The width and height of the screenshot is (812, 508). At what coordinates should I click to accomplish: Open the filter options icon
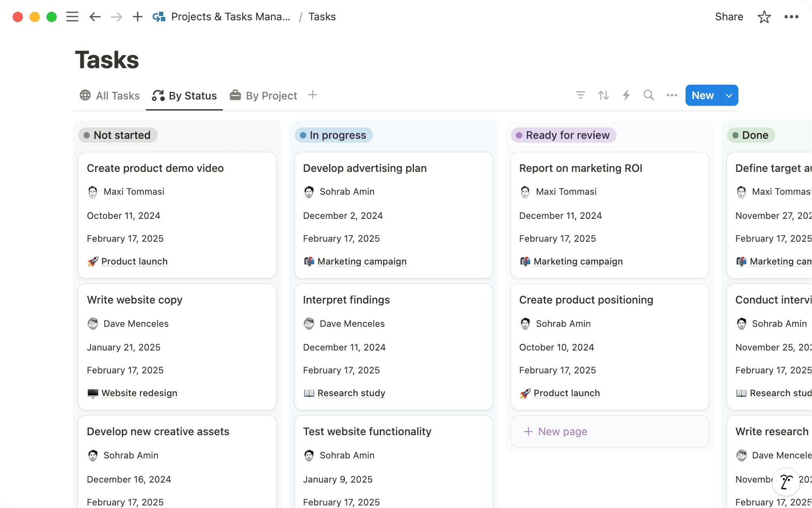click(x=580, y=95)
